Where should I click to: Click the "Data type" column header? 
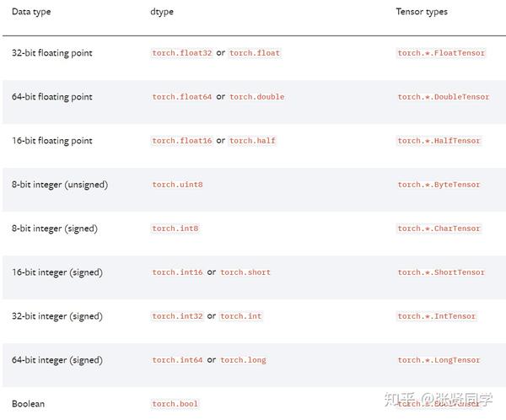point(31,12)
